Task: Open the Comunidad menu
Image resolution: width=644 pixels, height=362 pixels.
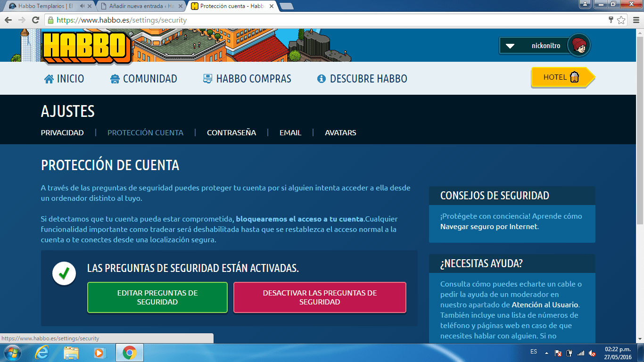Action: (143, 79)
